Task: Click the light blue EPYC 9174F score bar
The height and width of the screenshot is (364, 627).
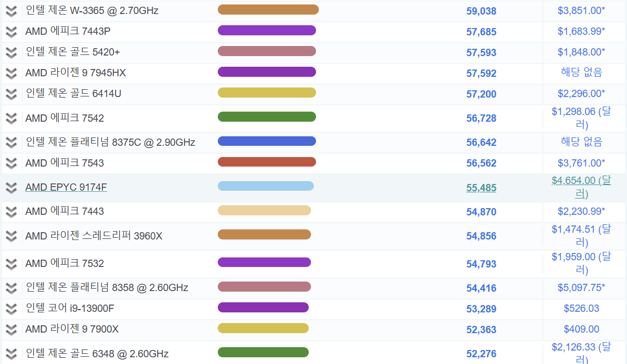Action: (x=266, y=186)
